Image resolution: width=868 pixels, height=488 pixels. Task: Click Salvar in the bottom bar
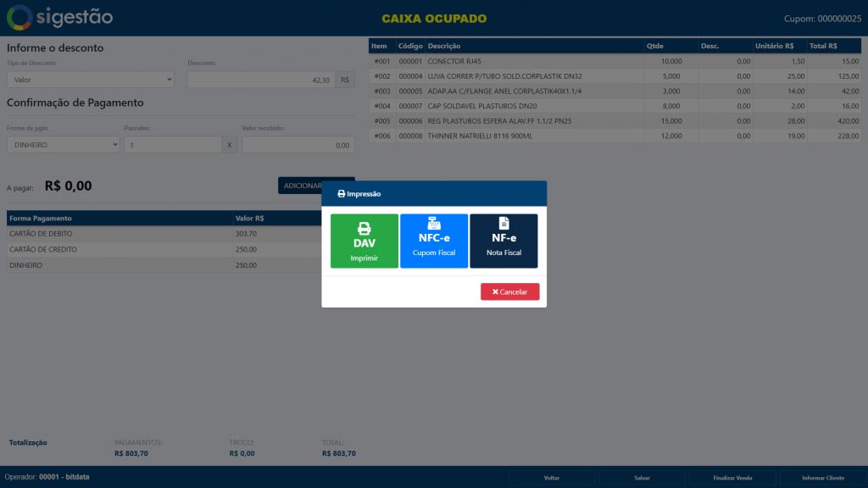click(642, 478)
